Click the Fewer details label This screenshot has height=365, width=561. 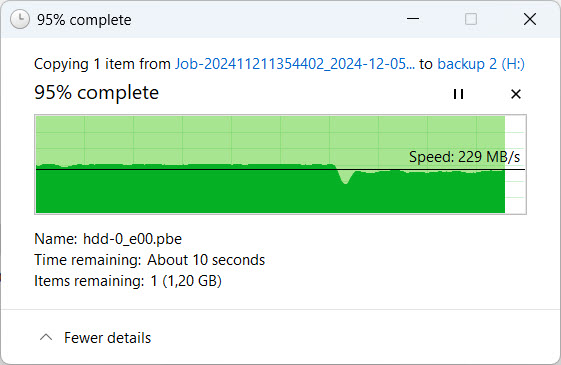click(107, 338)
